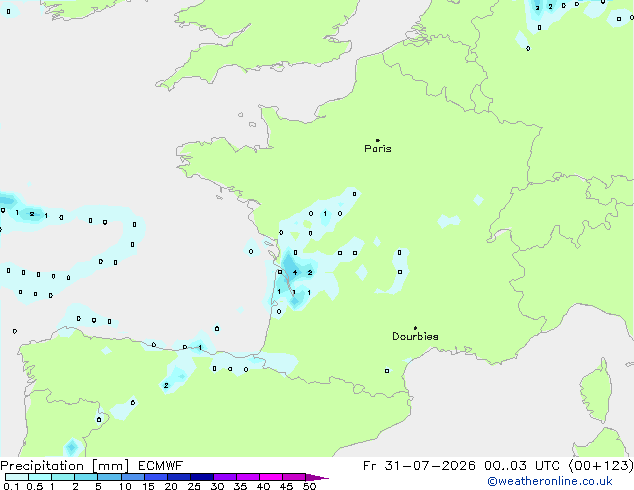Click the 00..03 UTC time range text
Screen dimensions: 634x490
click(522, 466)
